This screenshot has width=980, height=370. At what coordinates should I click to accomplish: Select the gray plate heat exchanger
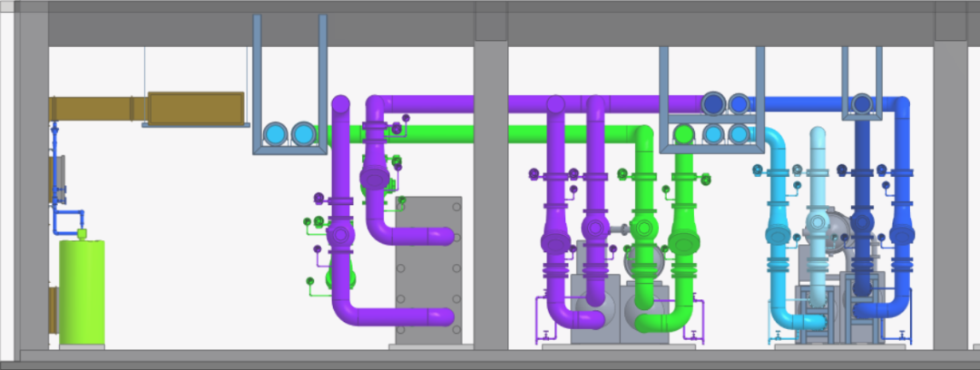click(x=429, y=272)
